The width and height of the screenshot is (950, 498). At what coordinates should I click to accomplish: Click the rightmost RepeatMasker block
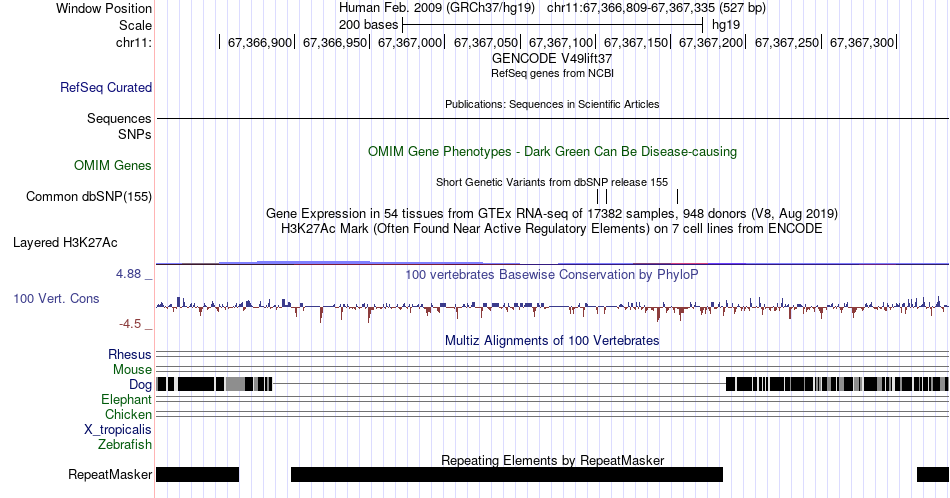click(x=932, y=474)
